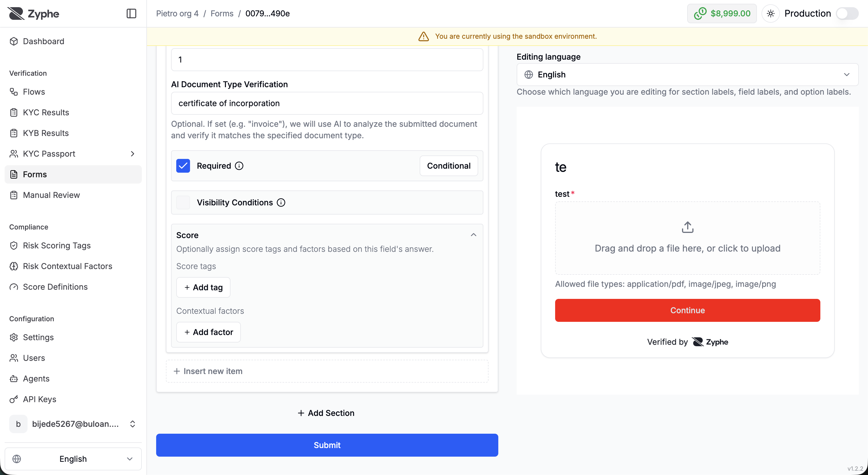
Task: Enable the Visibility Conditions checkbox
Action: [x=183, y=202]
